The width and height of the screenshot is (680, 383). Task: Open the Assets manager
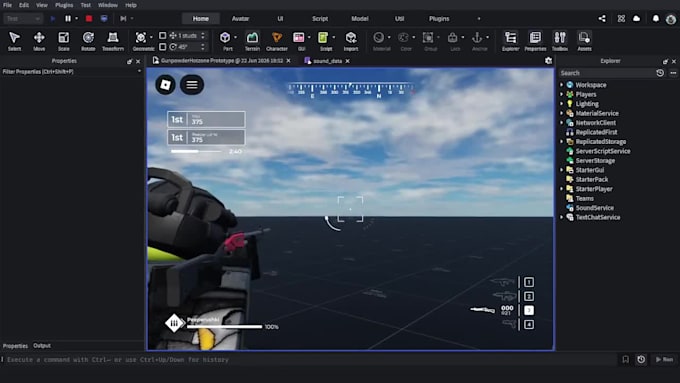584,41
